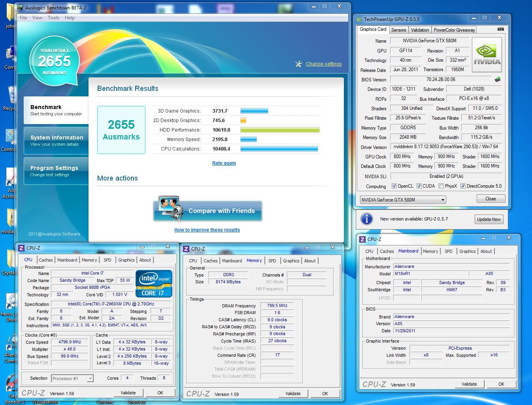532x405 pixels.
Task: Switch to the Sensors tab in GPU-Z
Action: tap(398, 30)
